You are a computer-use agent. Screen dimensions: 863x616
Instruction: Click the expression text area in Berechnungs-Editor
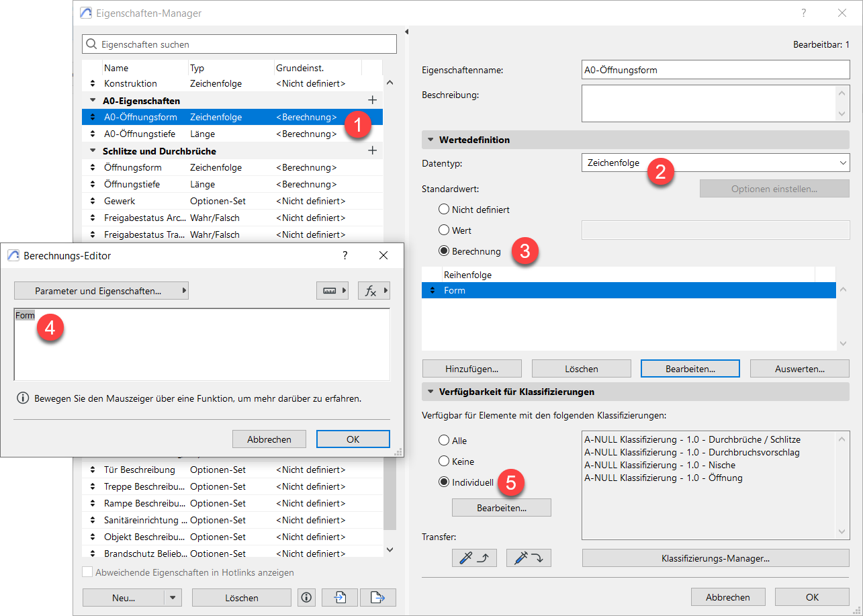[x=202, y=345]
